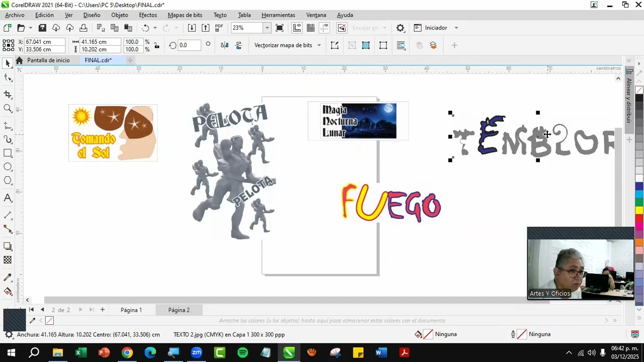Open Spotify in taskbar
Screen dimensions: 644x362
point(243,353)
